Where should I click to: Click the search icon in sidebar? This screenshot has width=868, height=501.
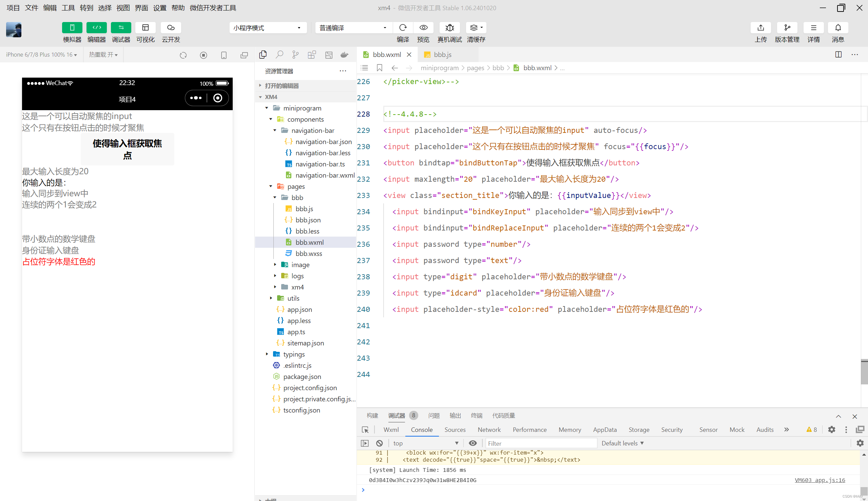tap(279, 55)
